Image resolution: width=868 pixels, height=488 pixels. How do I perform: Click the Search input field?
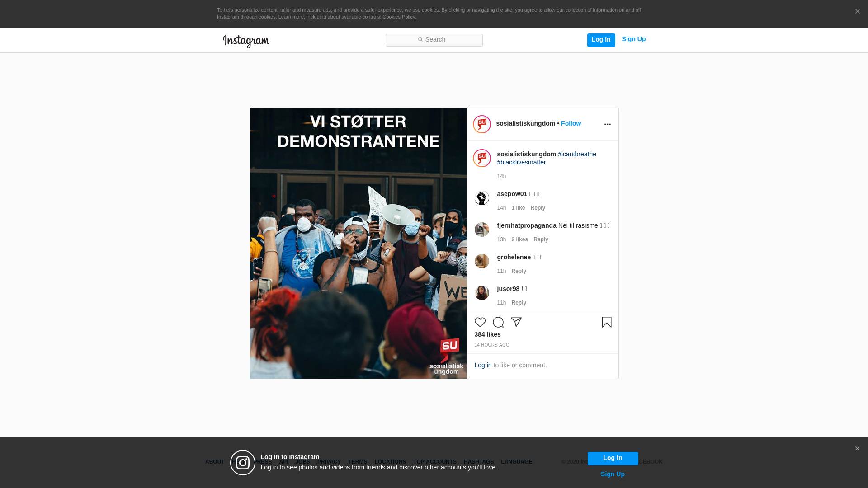coord(434,40)
